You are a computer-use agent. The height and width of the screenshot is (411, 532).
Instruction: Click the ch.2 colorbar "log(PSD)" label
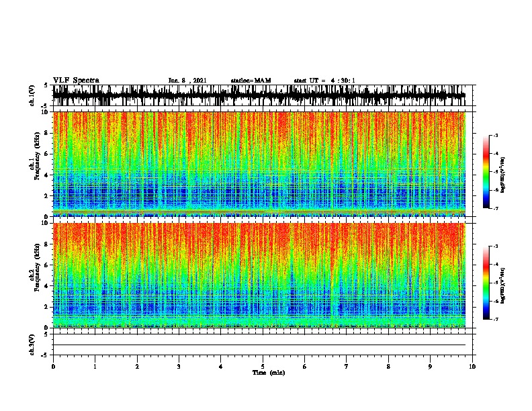tap(503, 285)
